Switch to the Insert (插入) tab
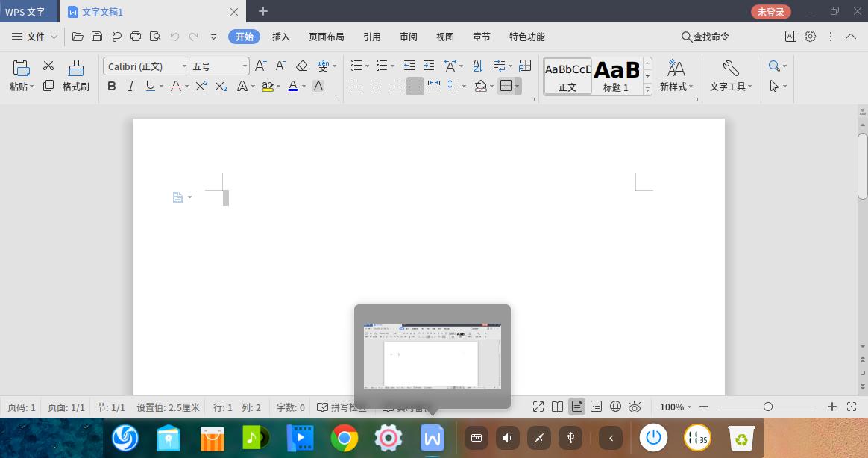Viewport: 868px width, 458px height. pyautogui.click(x=281, y=37)
